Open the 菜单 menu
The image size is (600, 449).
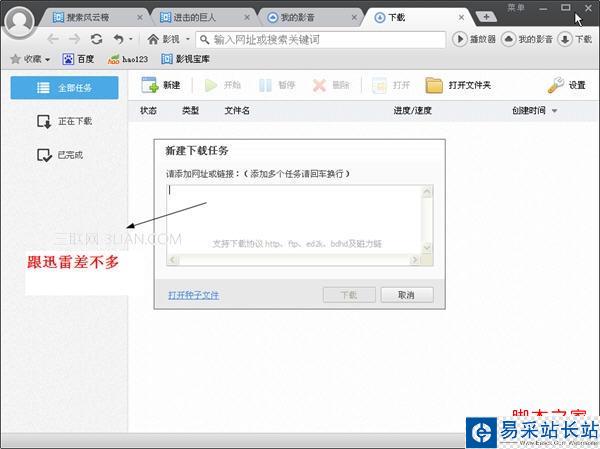(516, 8)
